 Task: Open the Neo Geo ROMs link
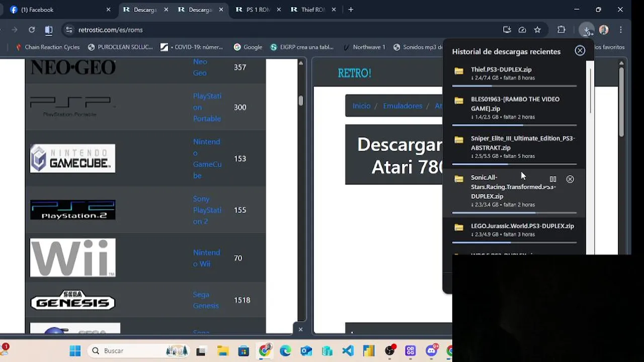[x=200, y=67]
